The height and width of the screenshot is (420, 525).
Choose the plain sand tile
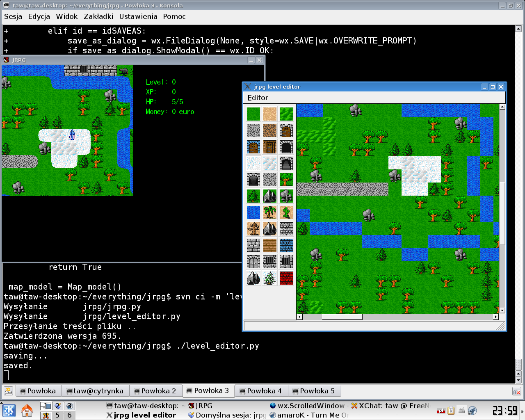tap(269, 114)
